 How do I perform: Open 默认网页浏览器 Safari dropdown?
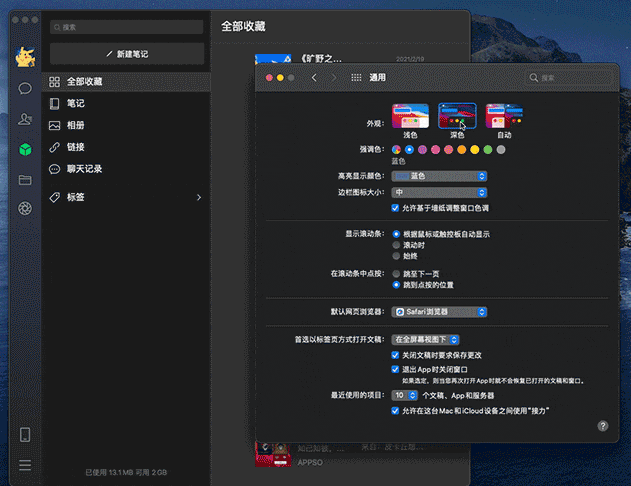click(439, 312)
